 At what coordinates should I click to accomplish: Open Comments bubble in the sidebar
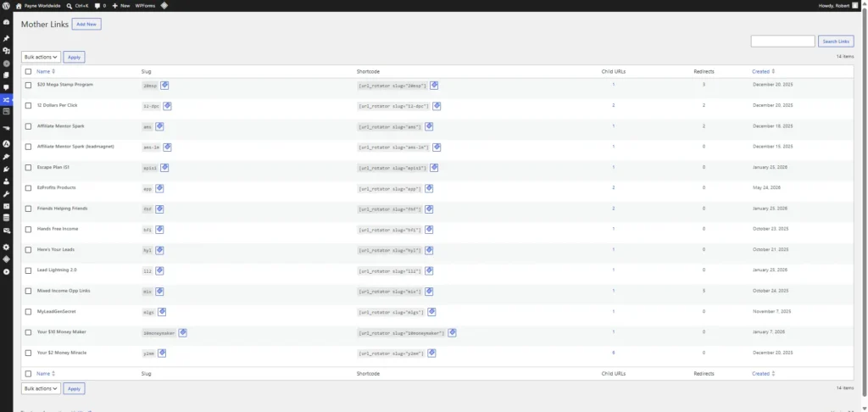click(6, 87)
